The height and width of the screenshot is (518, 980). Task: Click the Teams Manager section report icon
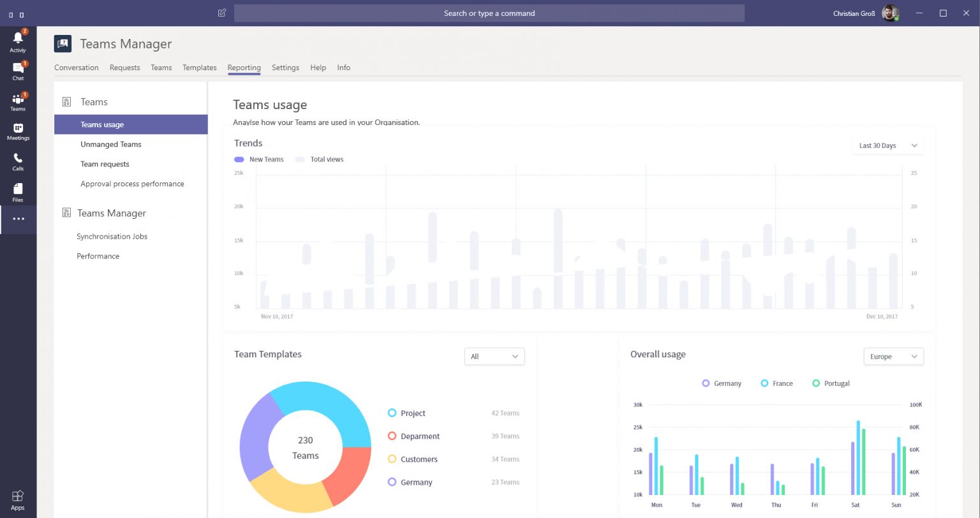(66, 212)
